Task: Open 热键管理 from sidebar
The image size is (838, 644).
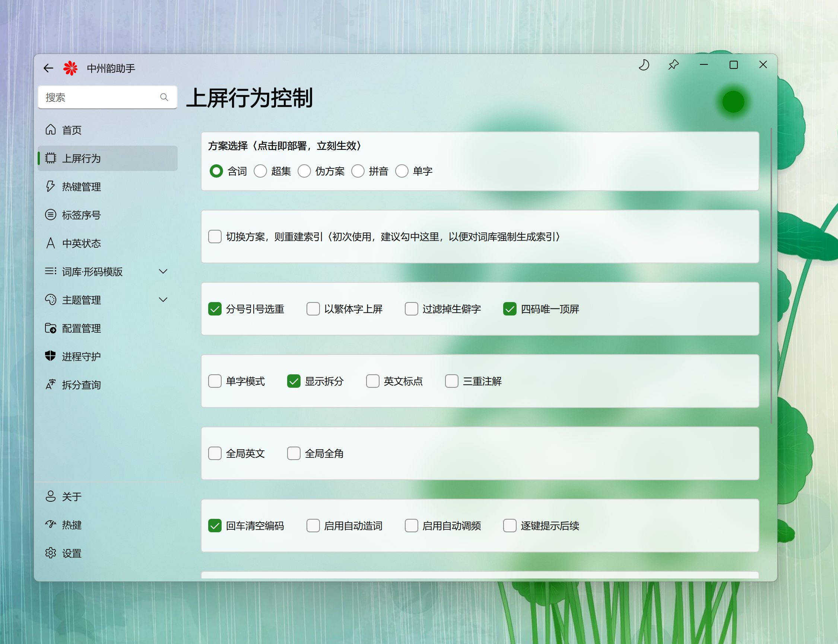Action: pyautogui.click(x=81, y=187)
